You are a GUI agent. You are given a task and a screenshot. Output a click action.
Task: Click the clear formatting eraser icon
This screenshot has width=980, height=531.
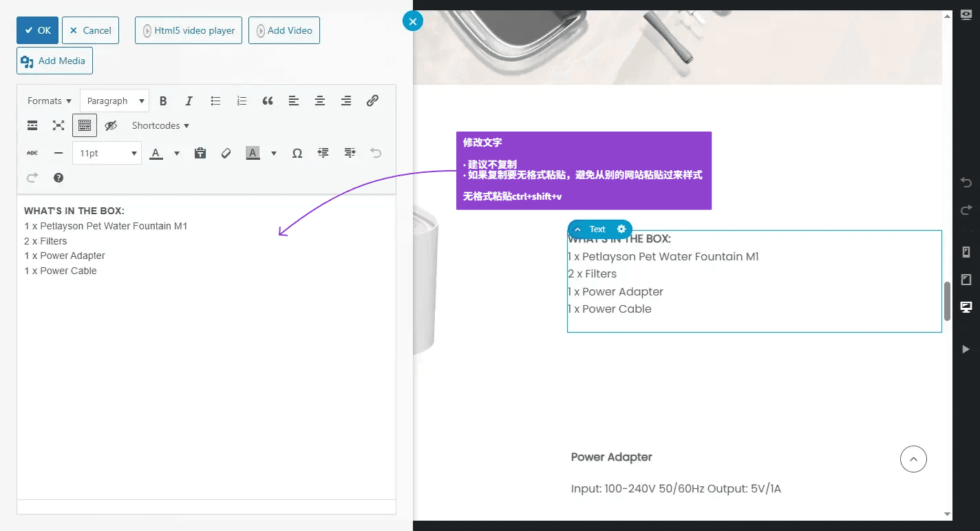pos(226,154)
